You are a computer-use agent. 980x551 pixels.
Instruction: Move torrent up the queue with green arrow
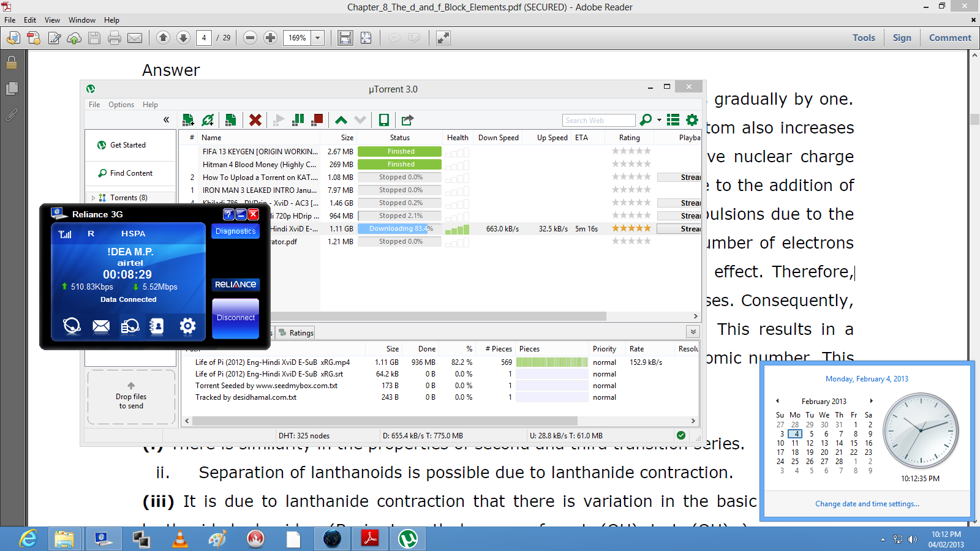coord(341,120)
